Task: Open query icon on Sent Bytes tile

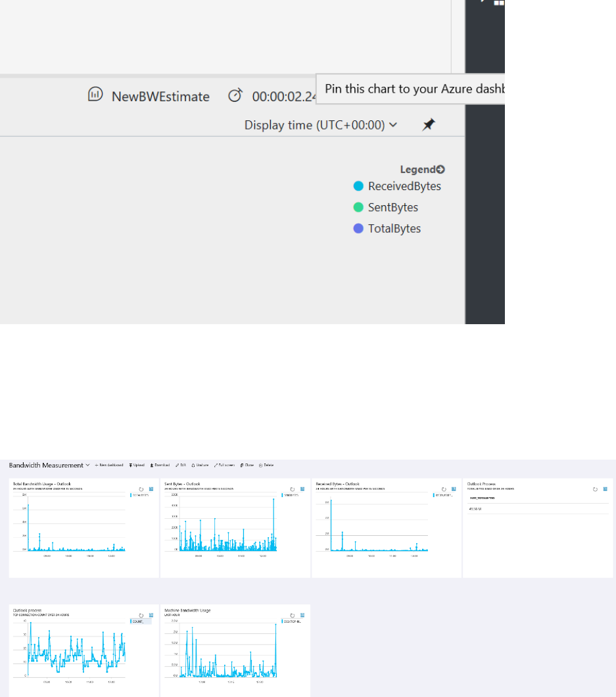Action: point(302,489)
